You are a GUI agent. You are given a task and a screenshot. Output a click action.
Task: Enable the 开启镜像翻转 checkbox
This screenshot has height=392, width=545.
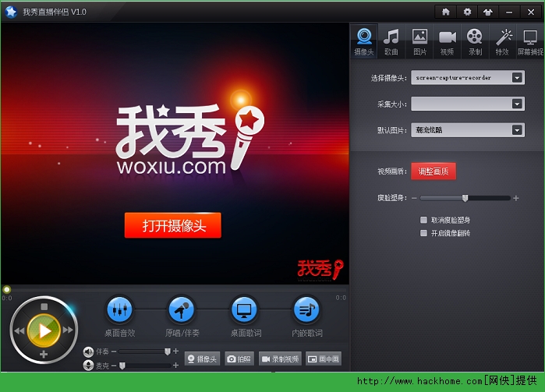click(423, 233)
